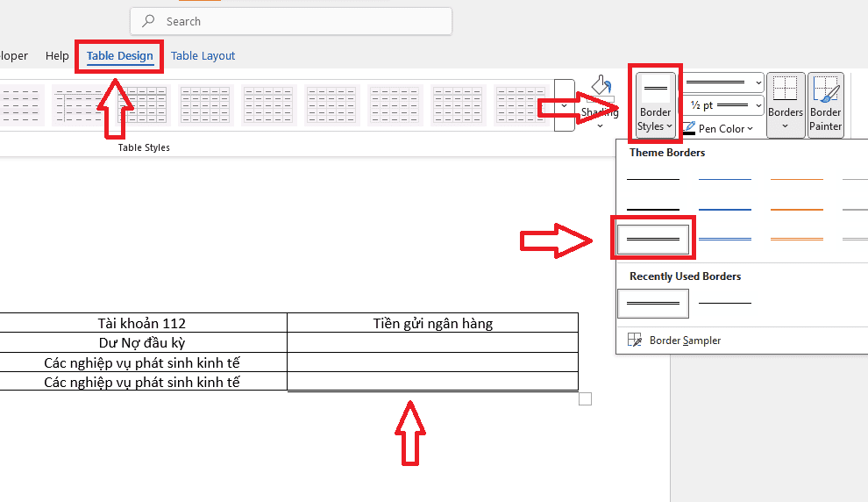Switch to the Table Layout tab
This screenshot has height=502, width=868.
[203, 56]
